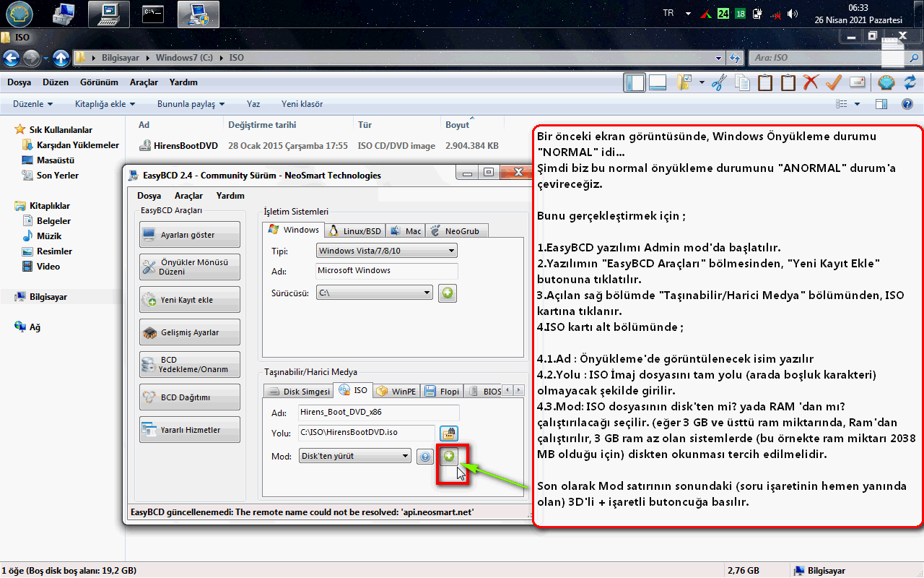924x578 pixels.
Task: Expand the Bununla paylaş dropdown
Action: click(191, 104)
